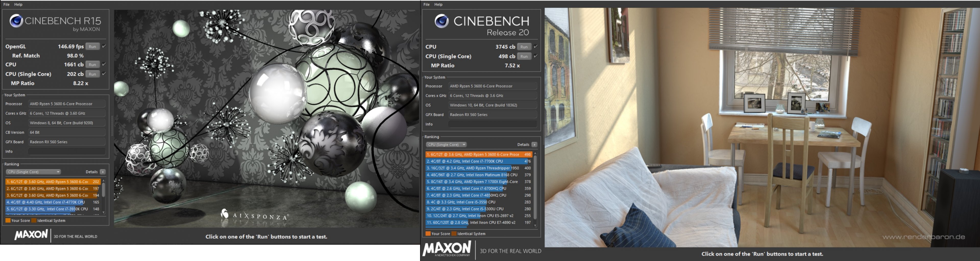Select Intel Xeon E7-4890 v2 row in R20
Viewport: 980px width, 261px height.
479,223
